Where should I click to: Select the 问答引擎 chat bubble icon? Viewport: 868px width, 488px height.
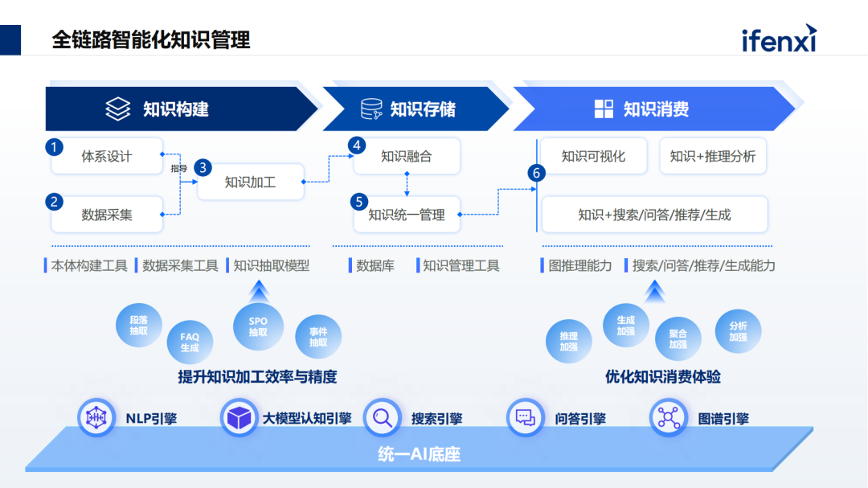point(526,418)
